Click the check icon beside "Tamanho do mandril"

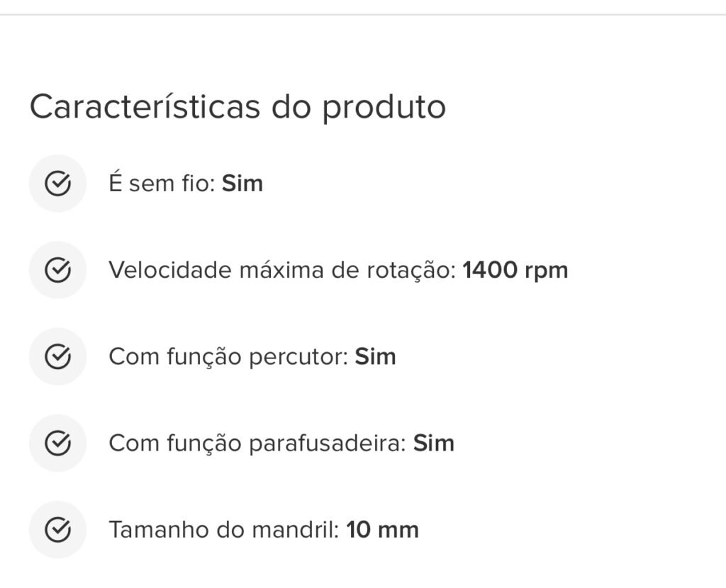click(58, 530)
